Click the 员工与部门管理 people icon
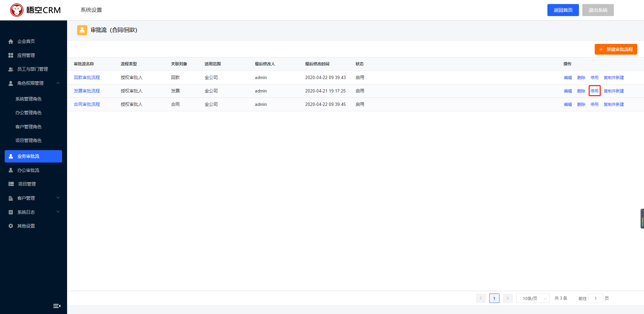644x314 pixels. click(11, 69)
